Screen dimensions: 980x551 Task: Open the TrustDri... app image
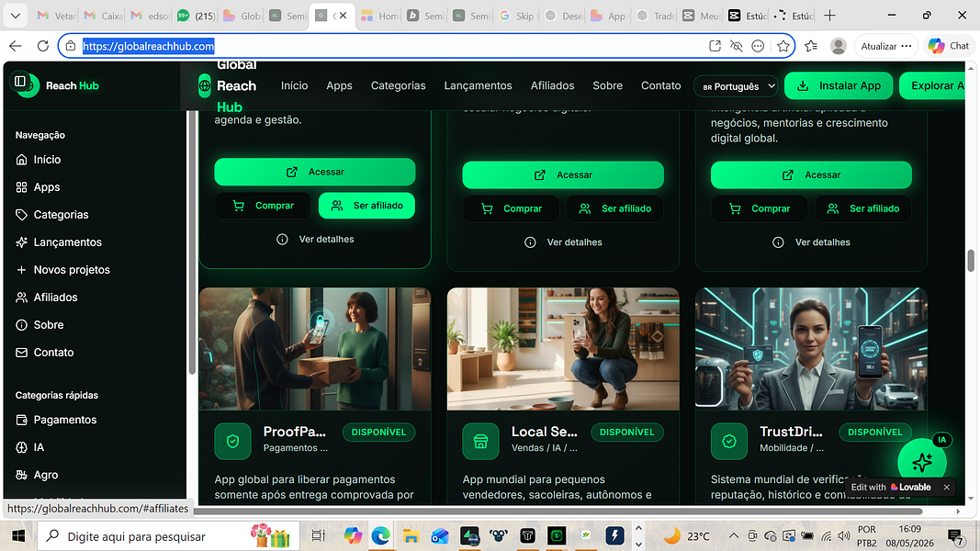click(x=811, y=349)
